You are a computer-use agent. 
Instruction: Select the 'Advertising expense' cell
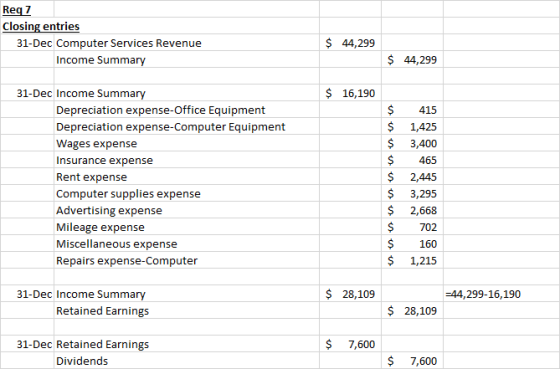coord(187,210)
